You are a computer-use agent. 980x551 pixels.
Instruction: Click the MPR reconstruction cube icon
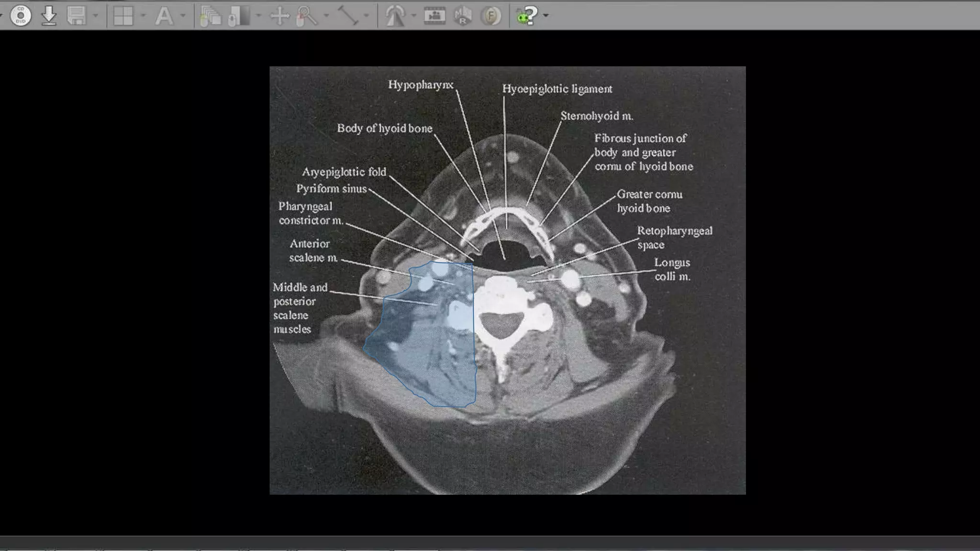[x=463, y=16]
